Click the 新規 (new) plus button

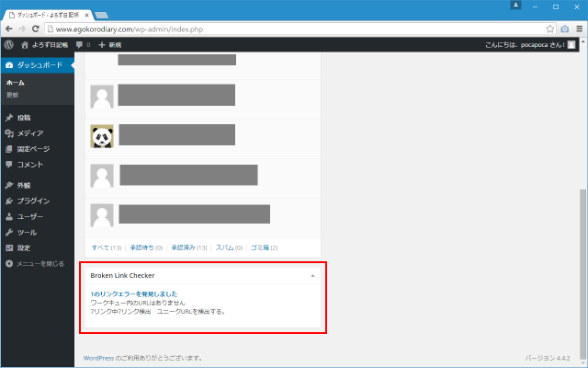tap(110, 44)
